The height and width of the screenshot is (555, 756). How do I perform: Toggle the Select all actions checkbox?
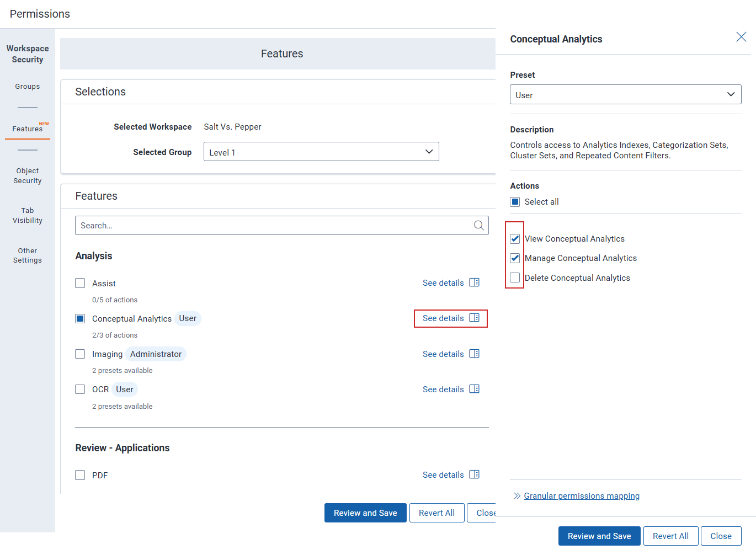(515, 202)
